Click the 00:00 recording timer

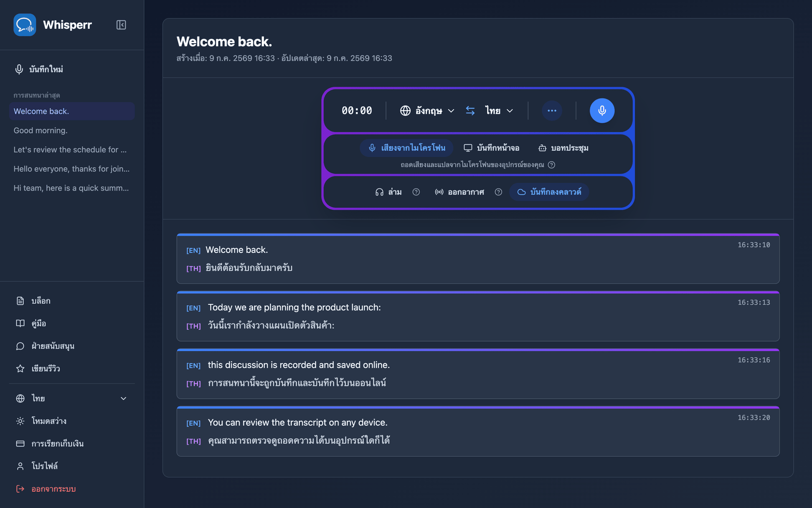[x=357, y=111]
